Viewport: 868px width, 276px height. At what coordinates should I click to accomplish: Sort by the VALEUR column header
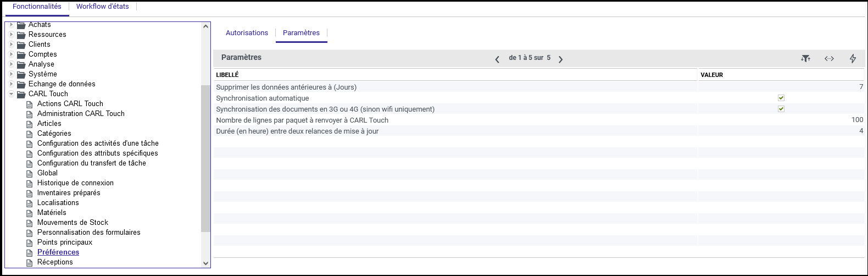coord(781,75)
